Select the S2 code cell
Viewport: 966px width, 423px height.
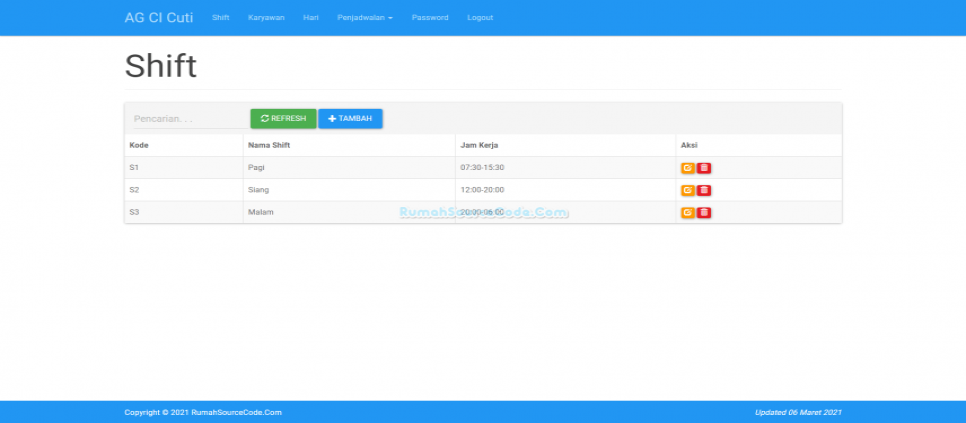click(x=135, y=190)
